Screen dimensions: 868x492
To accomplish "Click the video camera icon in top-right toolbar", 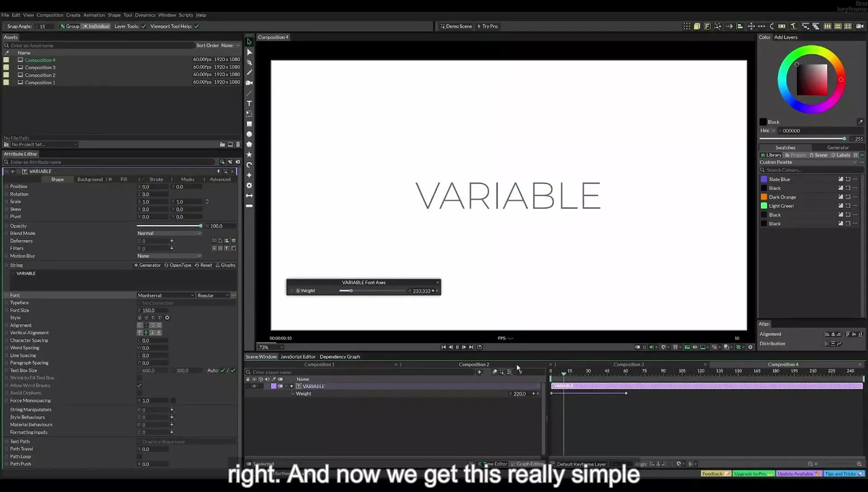I will point(860,26).
